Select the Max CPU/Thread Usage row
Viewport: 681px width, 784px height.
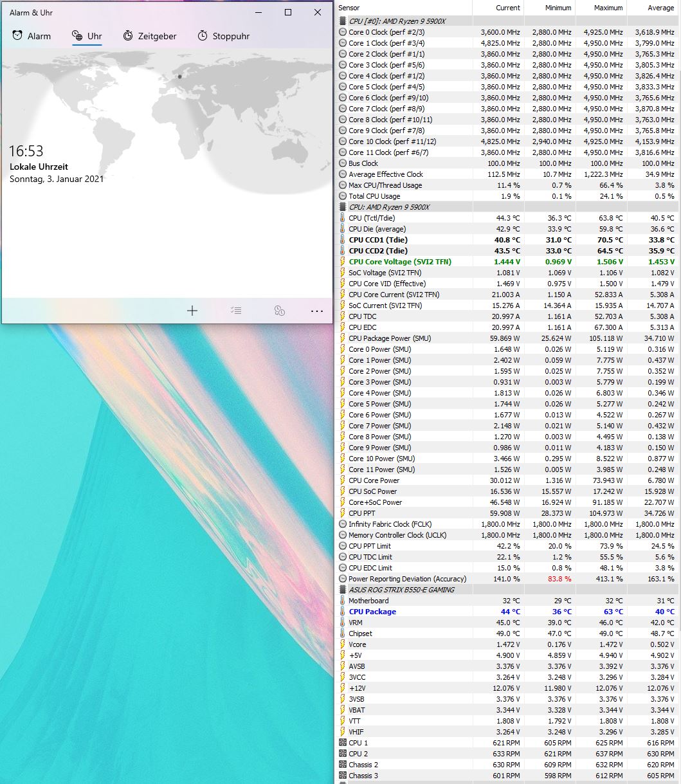[508, 185]
